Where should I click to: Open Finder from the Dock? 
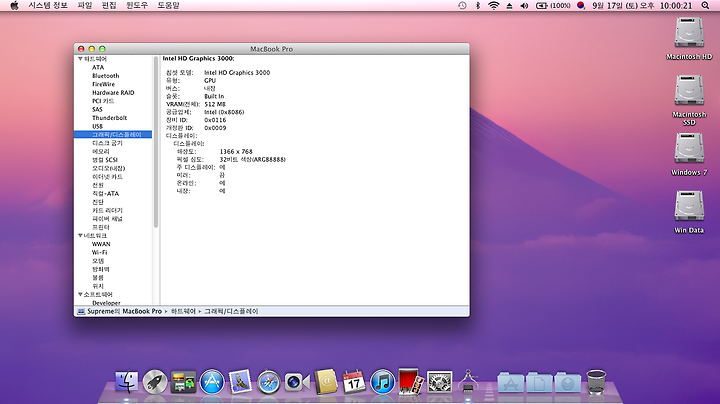point(126,382)
